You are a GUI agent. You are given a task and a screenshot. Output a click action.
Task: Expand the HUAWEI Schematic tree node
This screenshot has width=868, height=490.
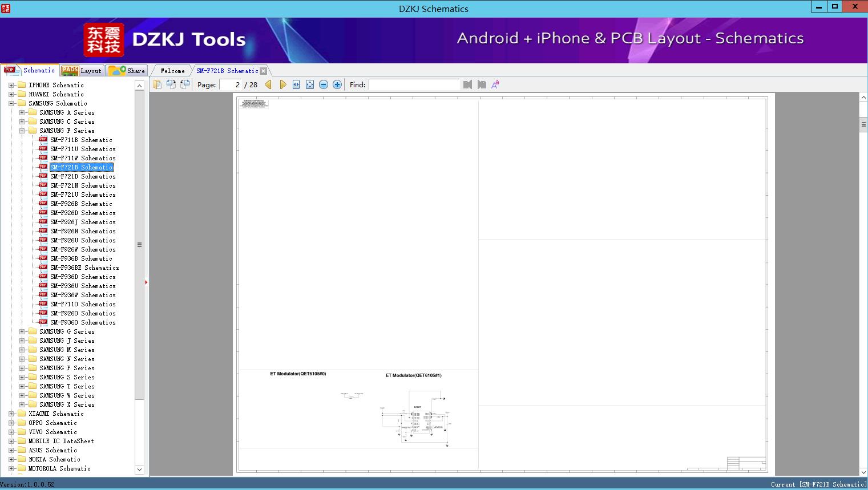click(11, 94)
